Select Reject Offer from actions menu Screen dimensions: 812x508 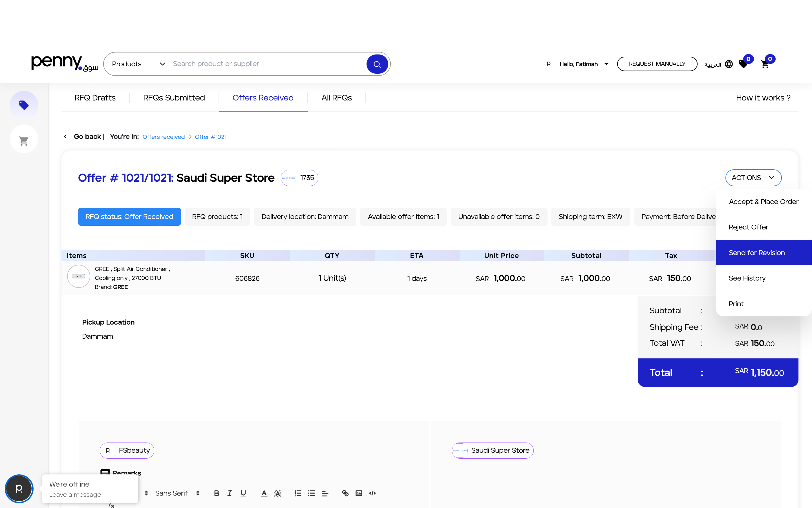point(763,227)
